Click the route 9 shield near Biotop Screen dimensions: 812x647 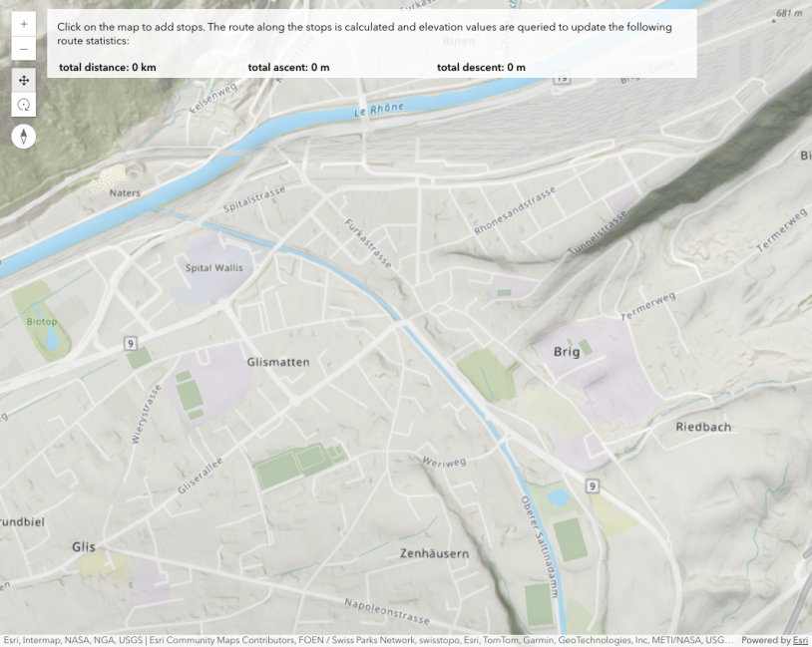pyautogui.click(x=130, y=343)
